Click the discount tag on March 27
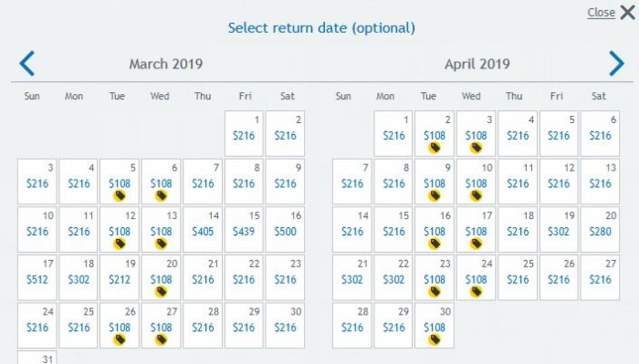Viewport: 639px width, 364px height. (x=162, y=340)
